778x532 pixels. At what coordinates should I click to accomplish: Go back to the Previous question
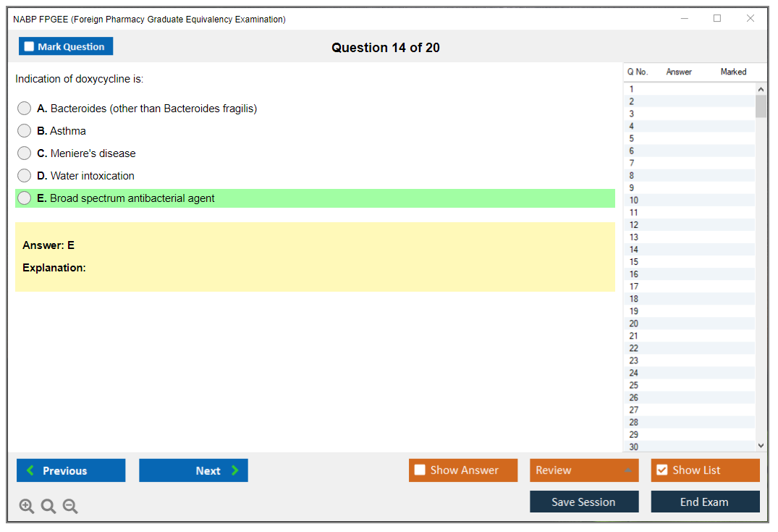pyautogui.click(x=71, y=470)
